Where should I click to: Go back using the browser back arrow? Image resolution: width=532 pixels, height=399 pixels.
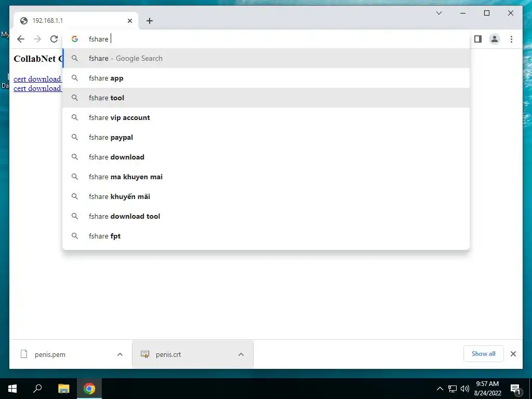point(21,39)
